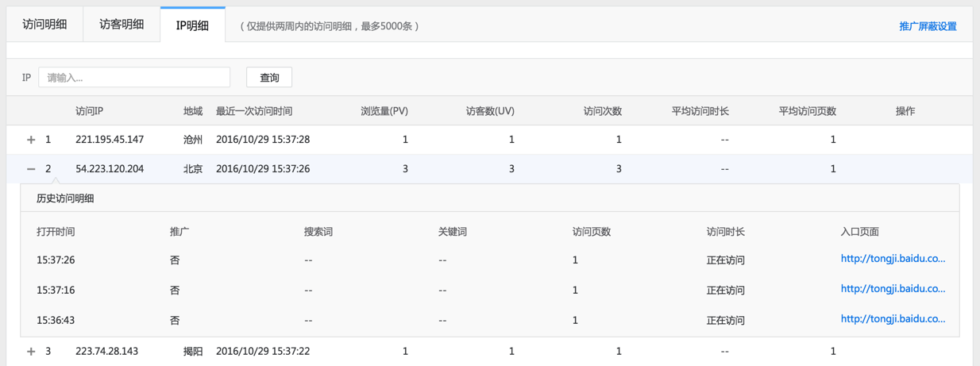
Task: Click the 平均访问时长 column header
Action: (x=700, y=111)
